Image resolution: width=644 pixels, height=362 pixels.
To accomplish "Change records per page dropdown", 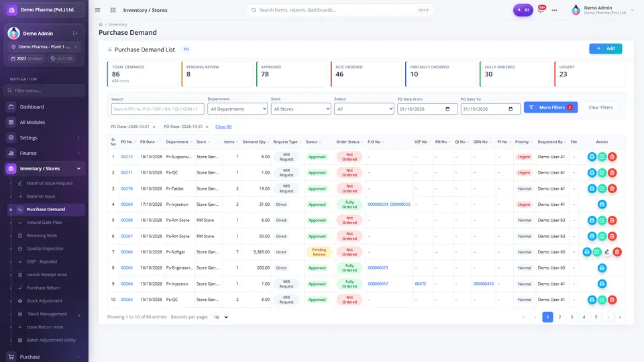I will click(221, 317).
